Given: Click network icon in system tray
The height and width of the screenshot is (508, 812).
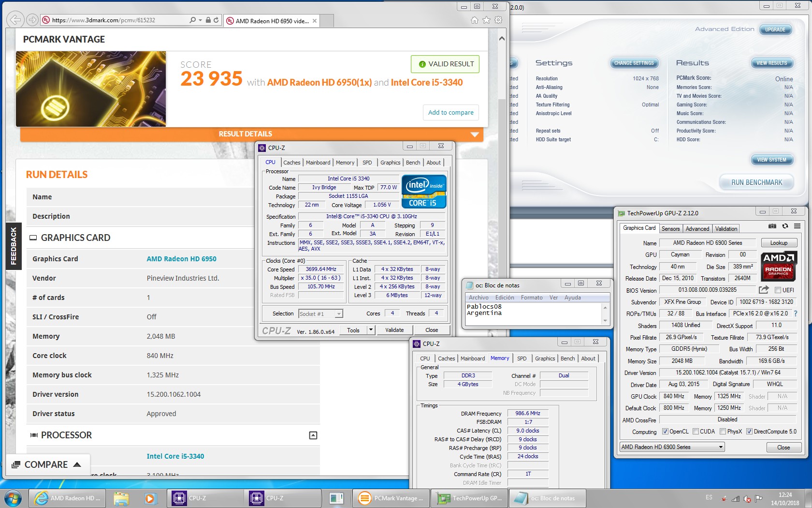Looking at the screenshot, I should tap(736, 498).
